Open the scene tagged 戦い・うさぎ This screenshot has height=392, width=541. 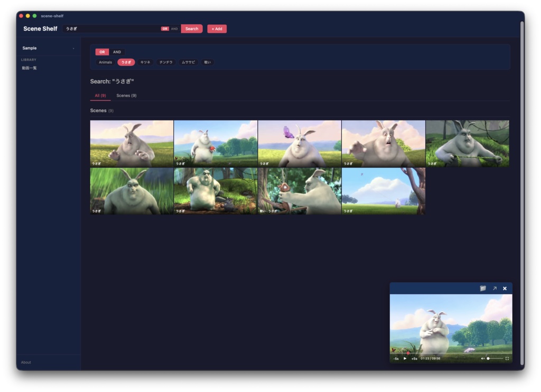(x=300, y=191)
